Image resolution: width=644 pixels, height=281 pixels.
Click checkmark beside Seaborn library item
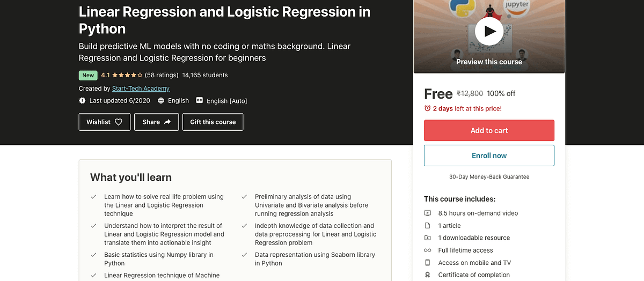244,255
